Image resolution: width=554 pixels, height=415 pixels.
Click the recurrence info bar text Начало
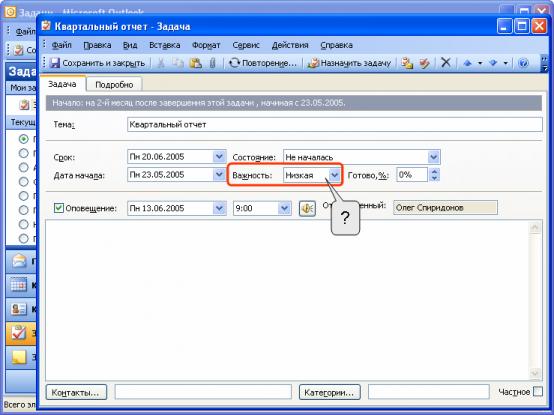click(199, 103)
